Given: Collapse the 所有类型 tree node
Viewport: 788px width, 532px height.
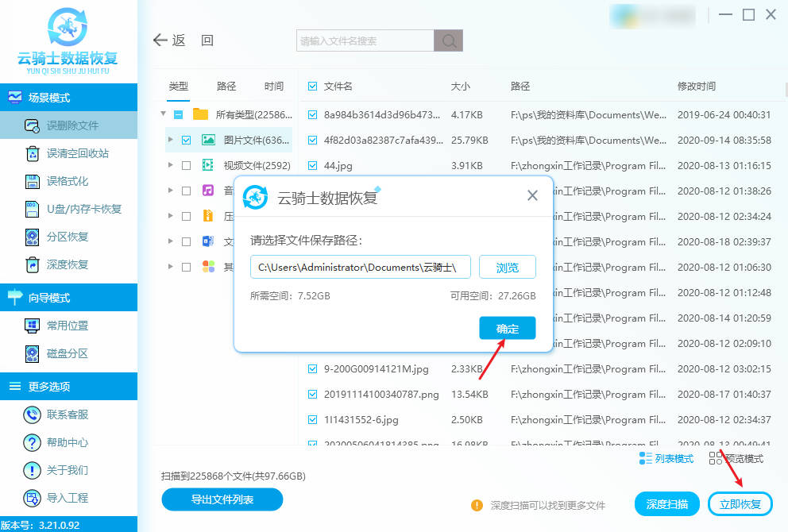Looking at the screenshot, I should pyautogui.click(x=164, y=114).
